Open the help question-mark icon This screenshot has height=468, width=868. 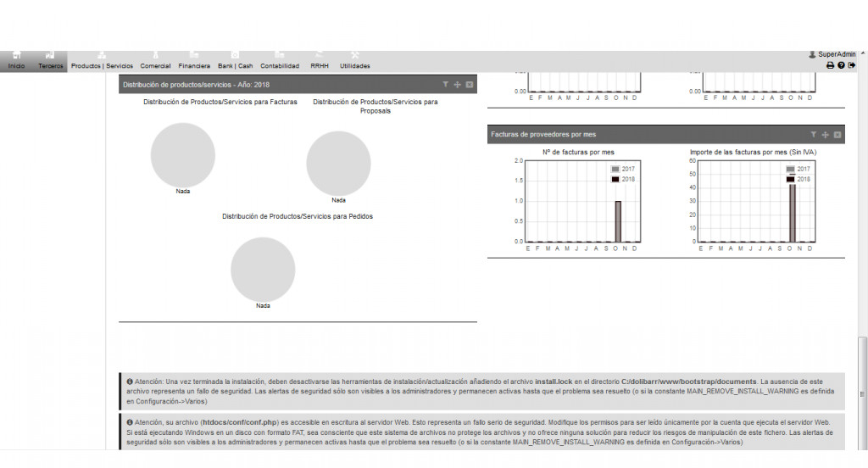point(841,65)
